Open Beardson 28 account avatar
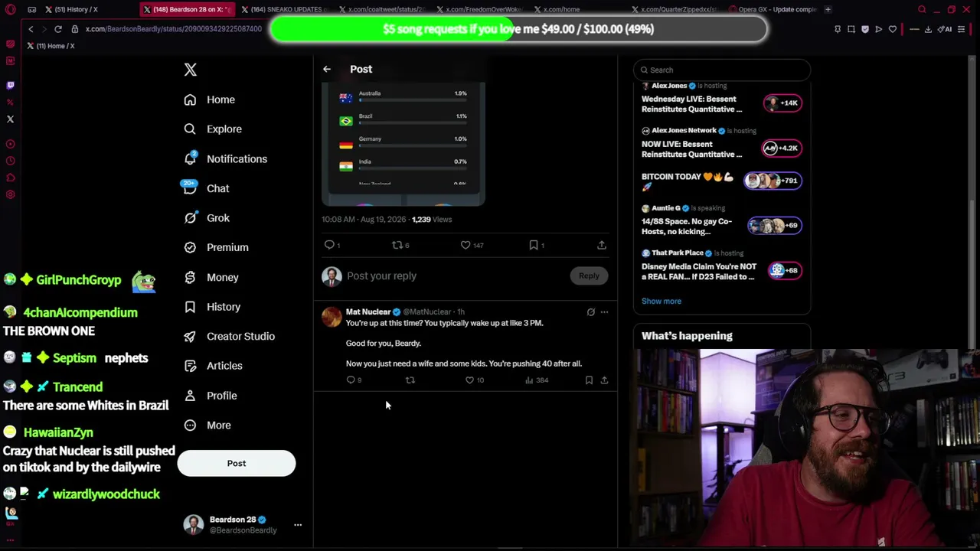This screenshot has height=551, width=980. [194, 524]
